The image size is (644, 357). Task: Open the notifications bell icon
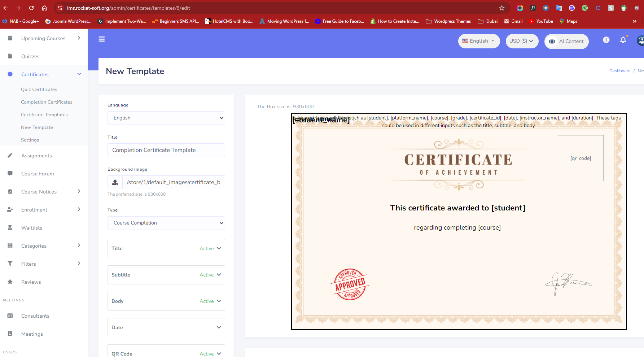pos(623,40)
